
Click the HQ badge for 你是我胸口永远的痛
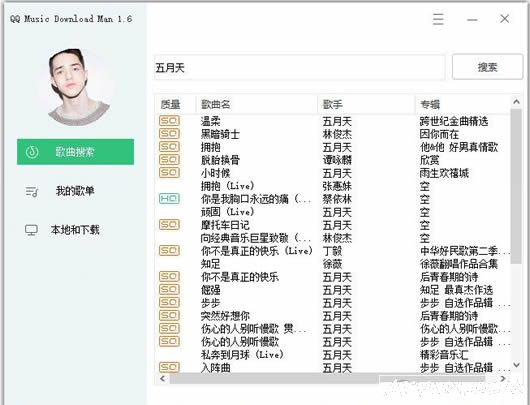[169, 198]
